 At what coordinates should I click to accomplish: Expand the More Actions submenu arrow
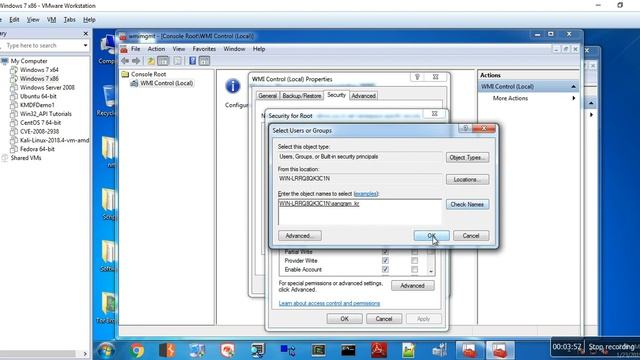click(573, 98)
